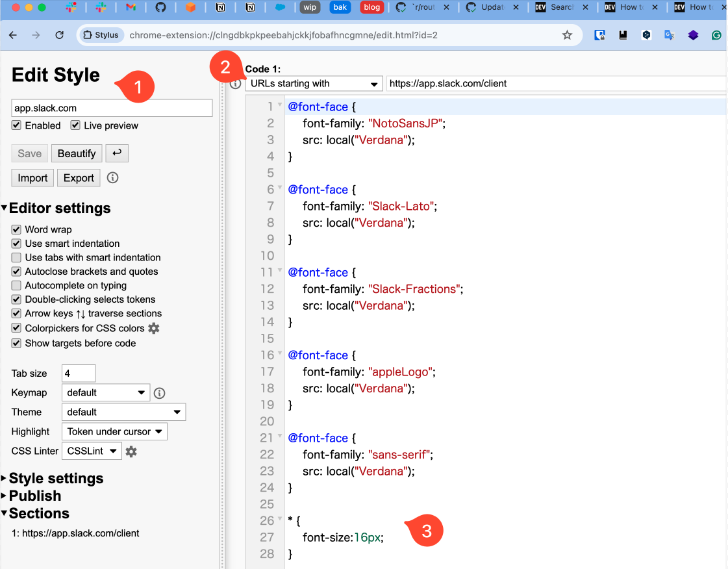Open the Theme dropdown
This screenshot has width=728, height=569.
pyautogui.click(x=123, y=412)
